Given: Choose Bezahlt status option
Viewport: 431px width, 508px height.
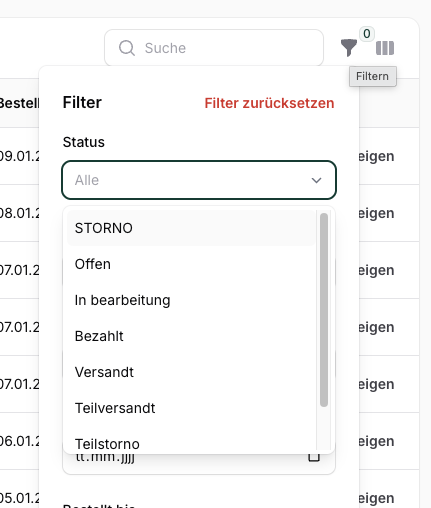Looking at the screenshot, I should (191, 336).
